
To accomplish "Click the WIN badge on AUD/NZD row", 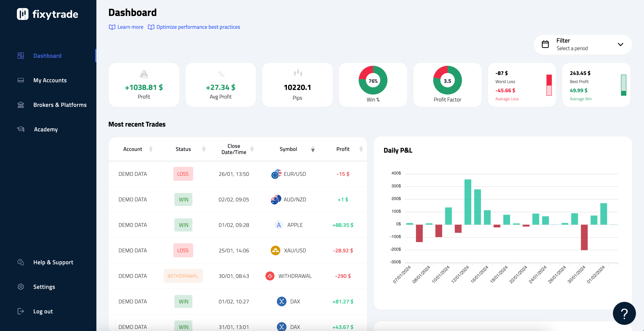I will (x=183, y=199).
